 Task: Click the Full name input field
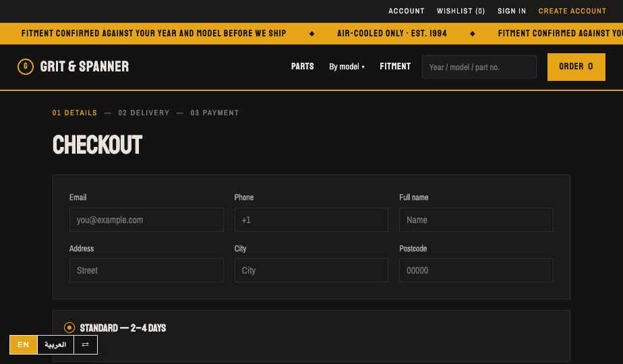476,220
